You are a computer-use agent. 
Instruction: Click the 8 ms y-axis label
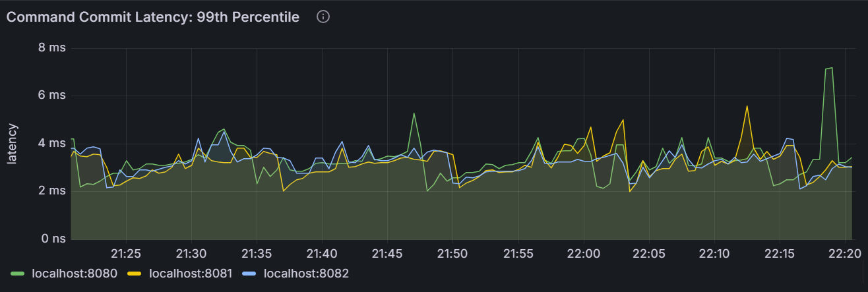click(53, 48)
